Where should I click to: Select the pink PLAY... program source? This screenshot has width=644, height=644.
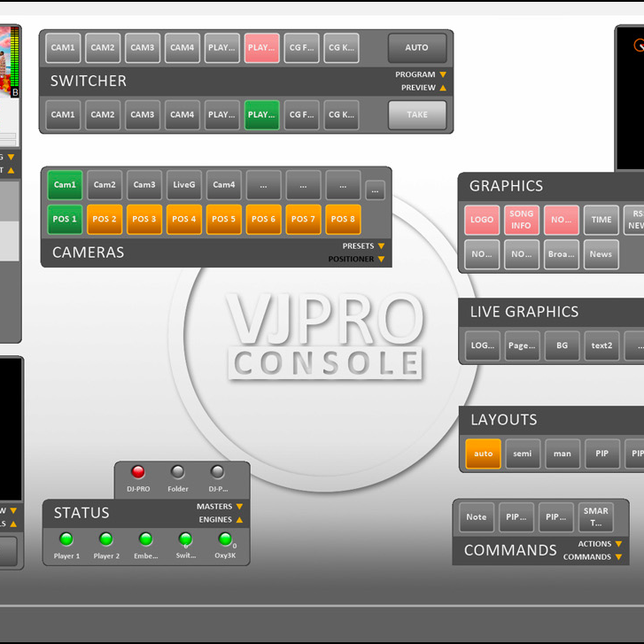point(261,48)
